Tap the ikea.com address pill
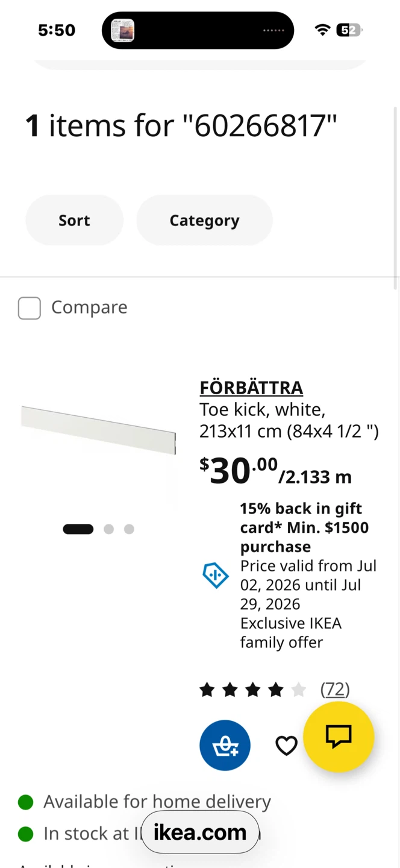 click(200, 832)
